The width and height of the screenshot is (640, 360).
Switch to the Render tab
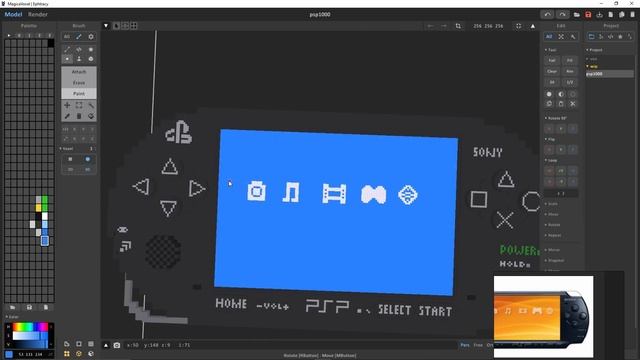[x=38, y=14]
